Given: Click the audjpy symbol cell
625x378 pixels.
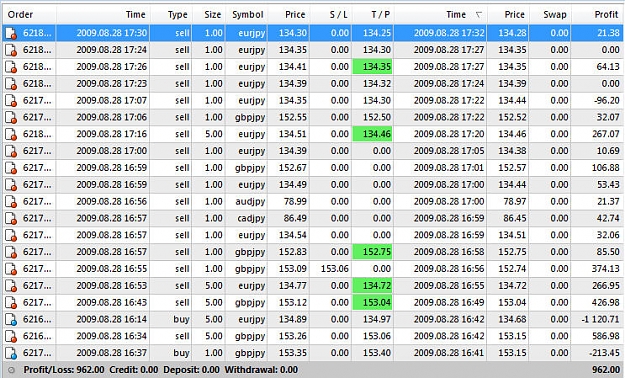Looking at the screenshot, I should pos(250,202).
